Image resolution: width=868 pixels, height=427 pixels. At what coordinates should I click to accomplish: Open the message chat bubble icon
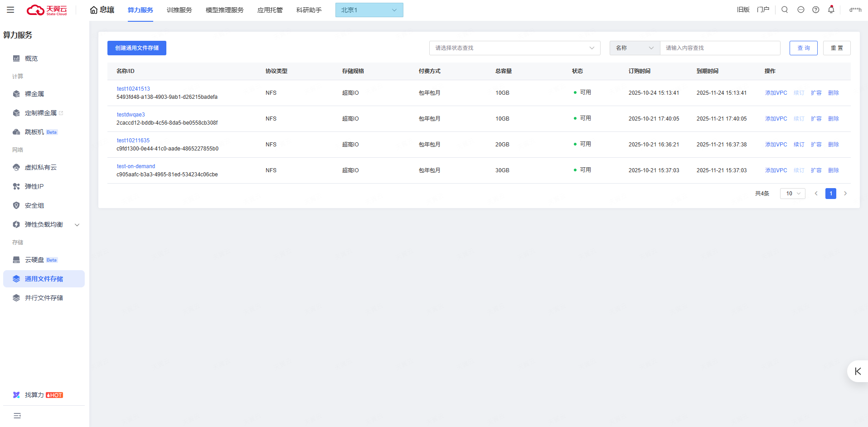coord(800,10)
